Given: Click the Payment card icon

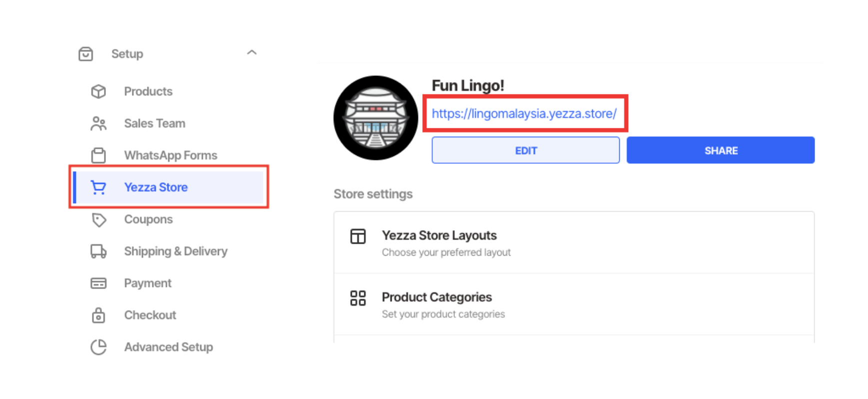Looking at the screenshot, I should (98, 283).
